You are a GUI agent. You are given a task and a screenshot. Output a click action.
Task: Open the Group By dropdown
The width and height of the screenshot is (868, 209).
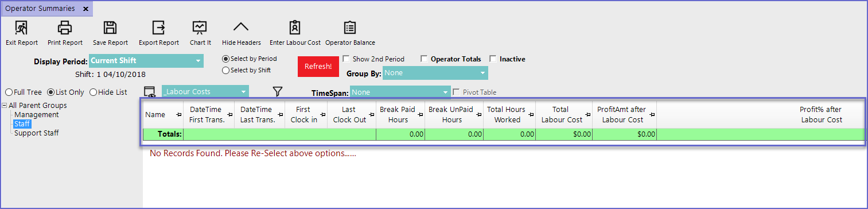tap(435, 73)
